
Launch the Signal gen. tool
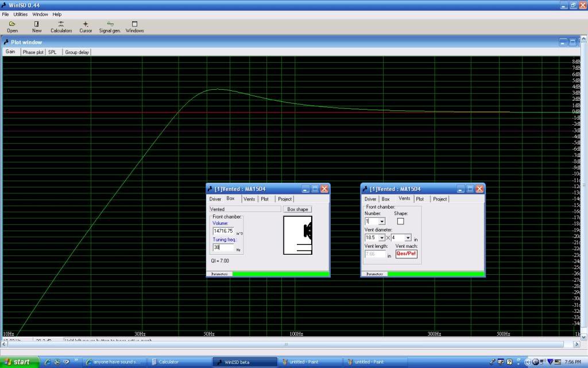click(x=110, y=26)
